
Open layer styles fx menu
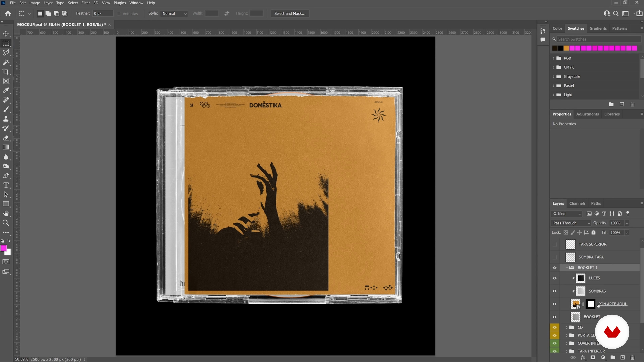click(583, 357)
